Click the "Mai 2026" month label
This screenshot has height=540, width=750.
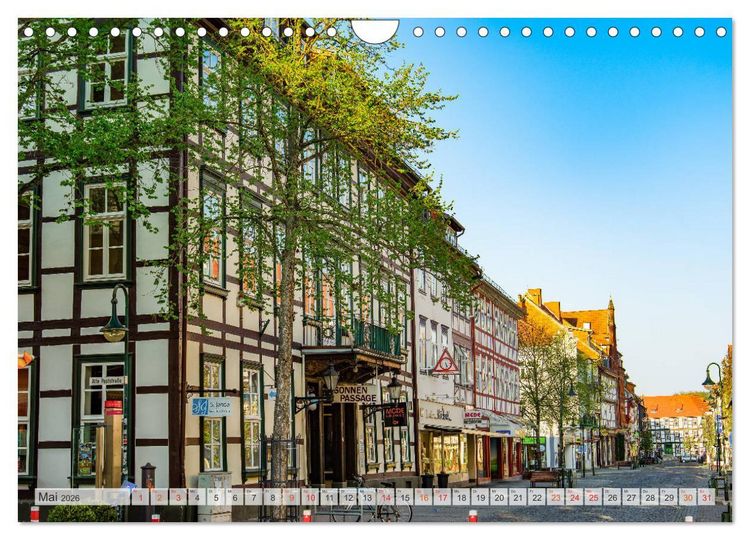click(x=59, y=497)
